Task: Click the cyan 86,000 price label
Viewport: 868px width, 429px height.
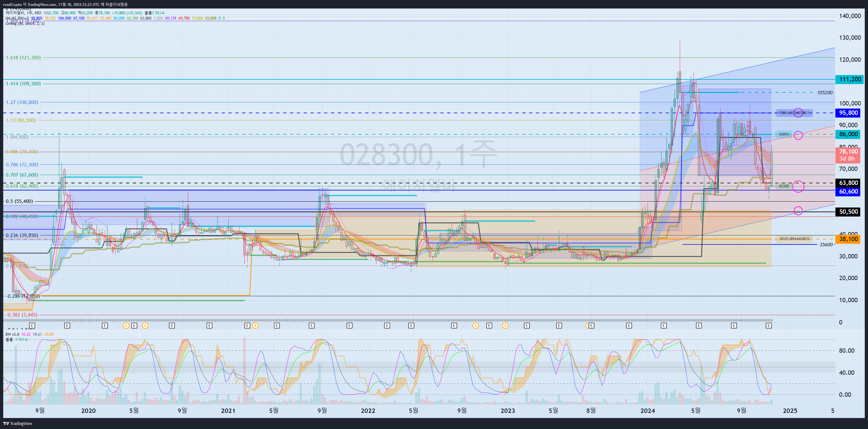Action: pos(848,134)
